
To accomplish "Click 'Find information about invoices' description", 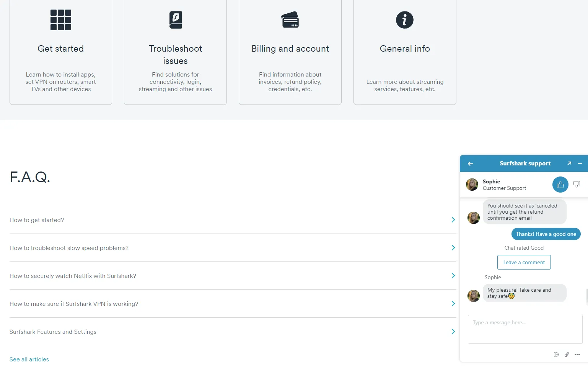I will click(x=290, y=82).
